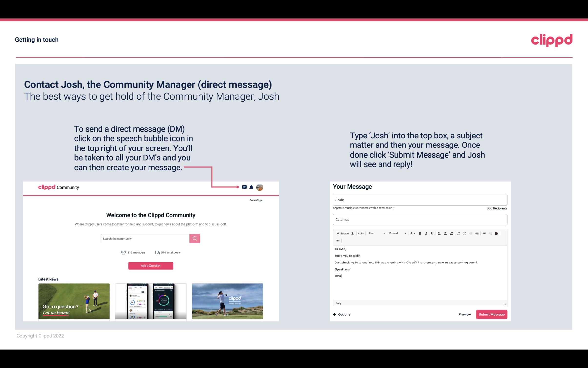Click Submit Message button to send
The width and height of the screenshot is (588, 368).
(x=491, y=314)
